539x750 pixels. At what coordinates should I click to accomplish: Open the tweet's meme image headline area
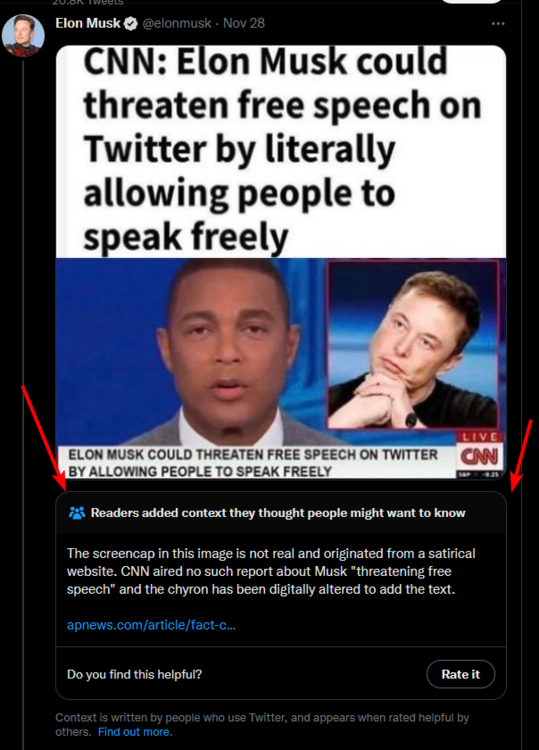pos(281,151)
